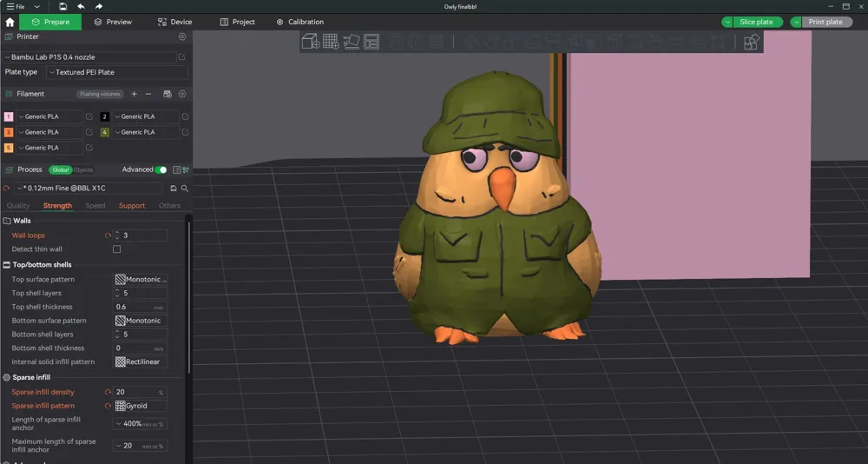Edit preset of filament 1
The image size is (868, 464).
[89, 116]
